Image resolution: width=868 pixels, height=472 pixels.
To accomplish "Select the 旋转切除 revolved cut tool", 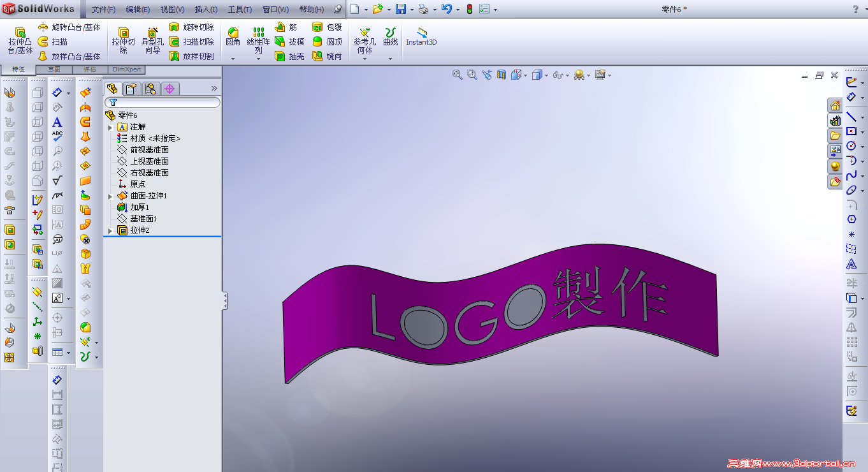I will (x=191, y=27).
